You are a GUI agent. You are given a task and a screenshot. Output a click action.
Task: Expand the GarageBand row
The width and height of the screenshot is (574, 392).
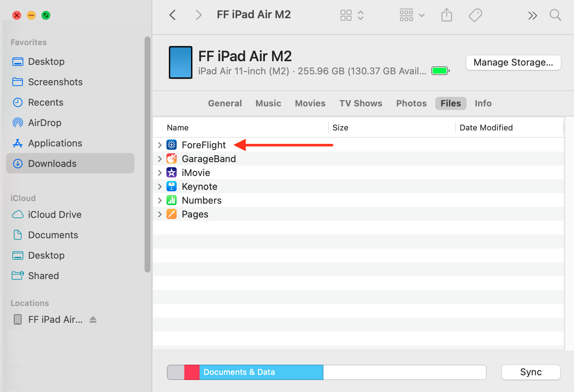(160, 159)
